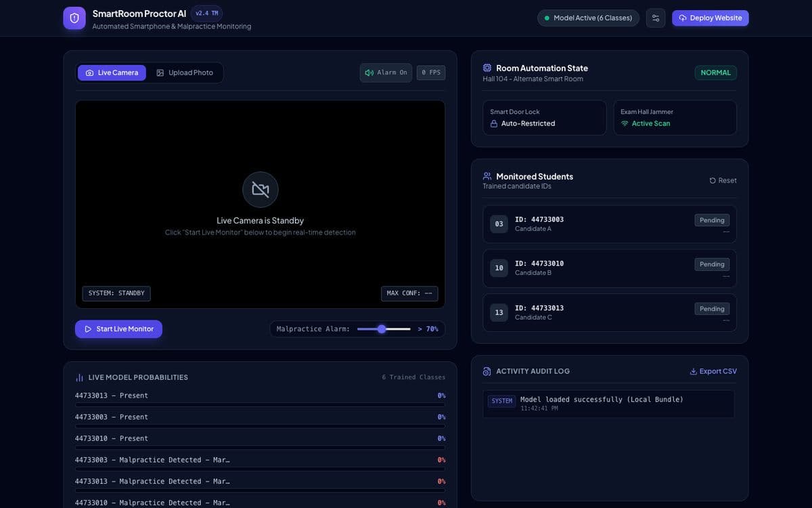Viewport: 812px width, 508px height.
Task: Click the lock icon beside Auto-Restricted
Action: click(494, 123)
